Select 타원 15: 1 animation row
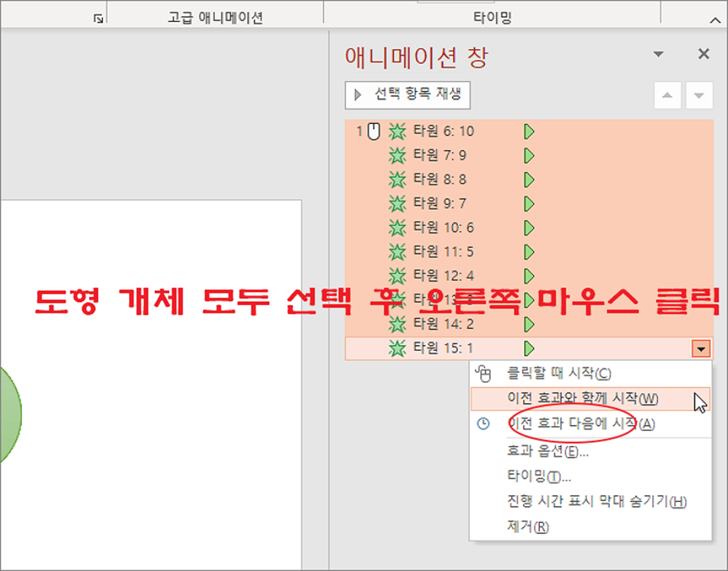The width and height of the screenshot is (728, 571). 529,348
